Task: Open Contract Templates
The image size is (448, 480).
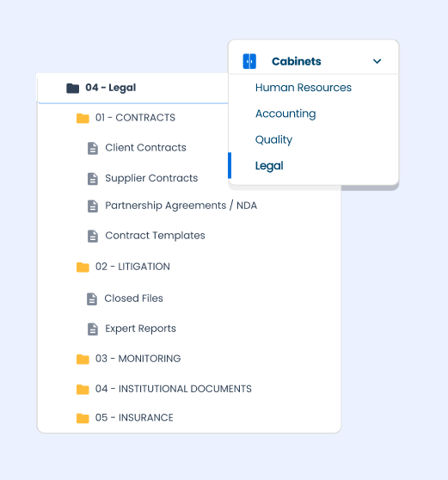Action: pyautogui.click(x=155, y=236)
